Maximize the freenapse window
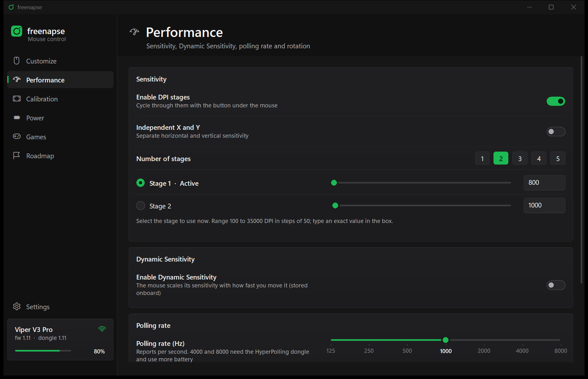588x379 pixels. pos(551,7)
